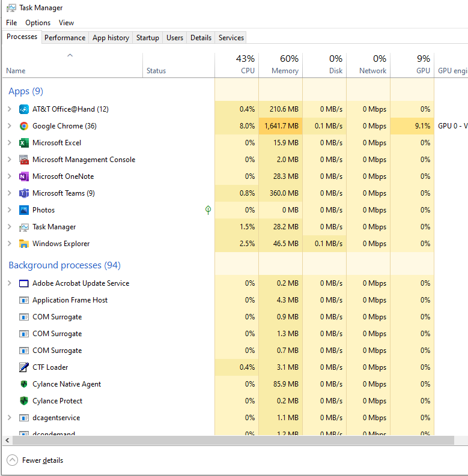Sort processes by Memory column
The width and height of the screenshot is (468, 476).
click(281, 65)
